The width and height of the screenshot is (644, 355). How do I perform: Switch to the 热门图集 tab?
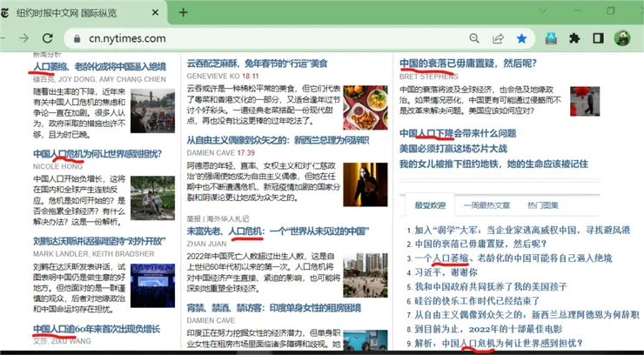tap(543, 205)
